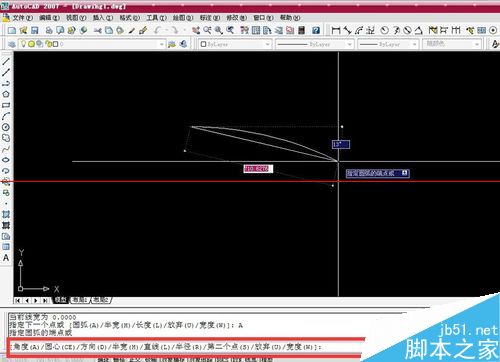Screen dimensions: 500x362
Task: Toggle 栅格 grid display in status bar
Action: (x=118, y=360)
